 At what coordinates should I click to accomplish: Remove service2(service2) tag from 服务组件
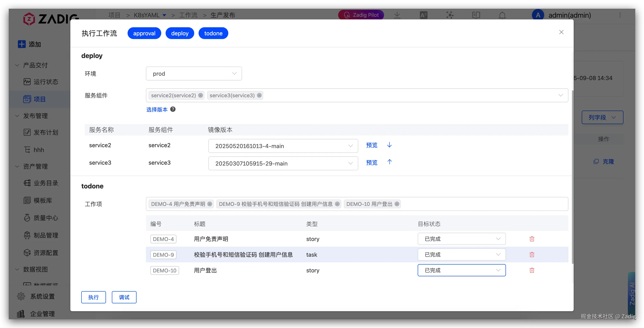(201, 95)
